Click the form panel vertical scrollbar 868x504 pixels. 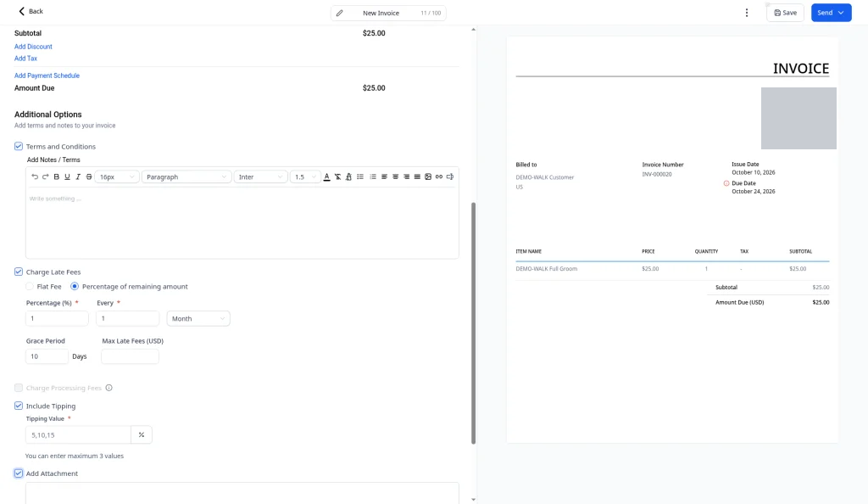click(x=473, y=323)
